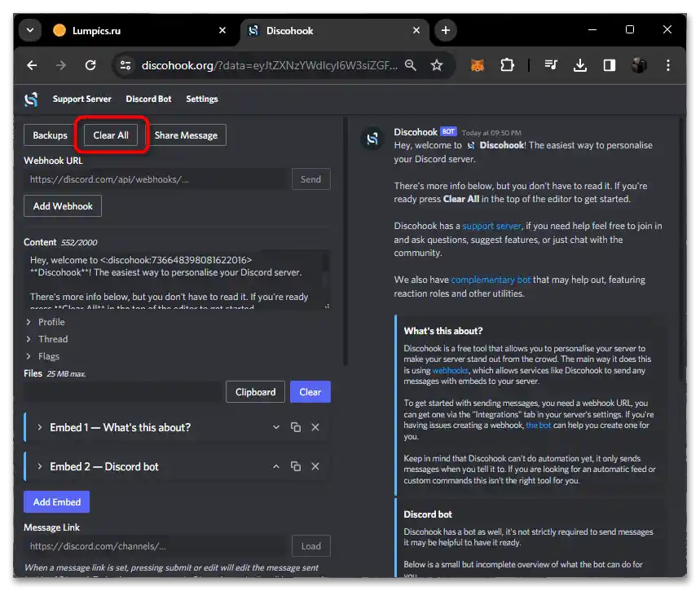700x591 pixels.
Task: Expand the Profile section
Action: (x=46, y=322)
